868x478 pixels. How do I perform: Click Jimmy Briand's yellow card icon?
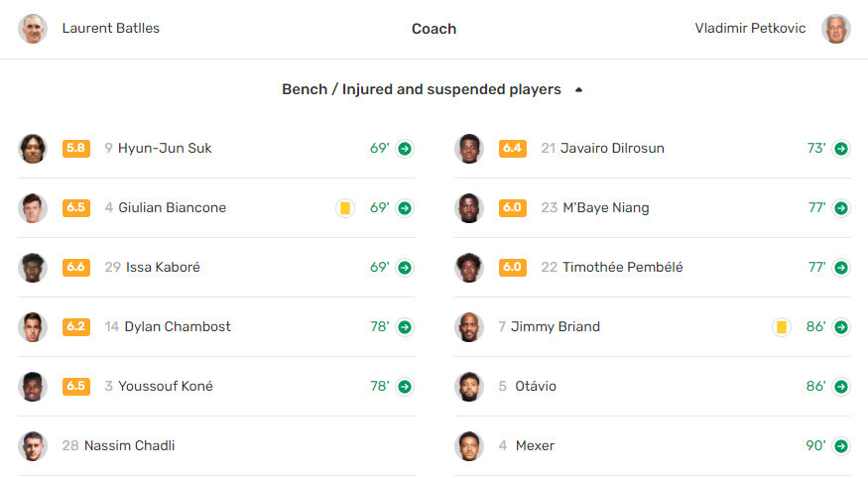(781, 327)
